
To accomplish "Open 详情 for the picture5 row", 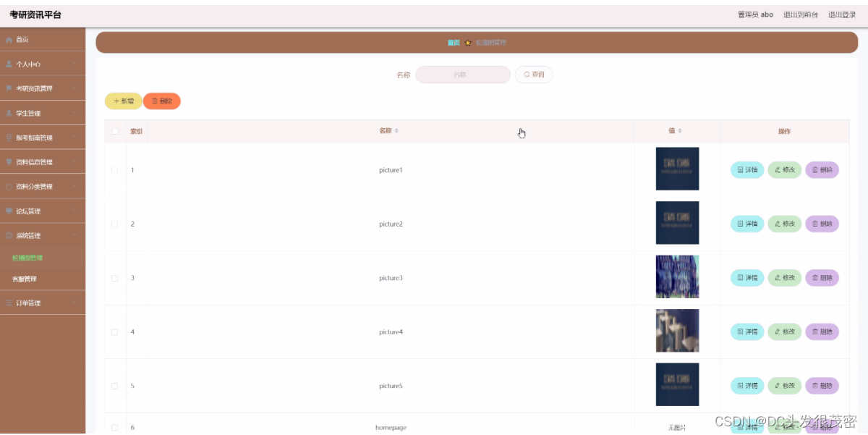I will 747,386.
